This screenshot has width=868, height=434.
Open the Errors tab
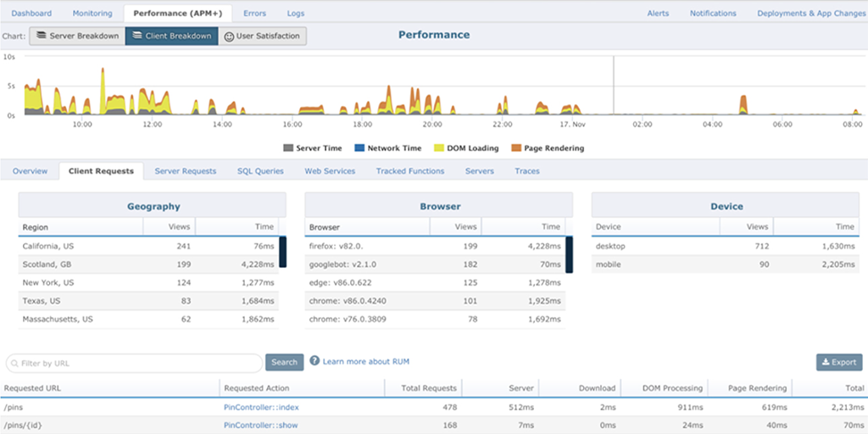tap(254, 14)
